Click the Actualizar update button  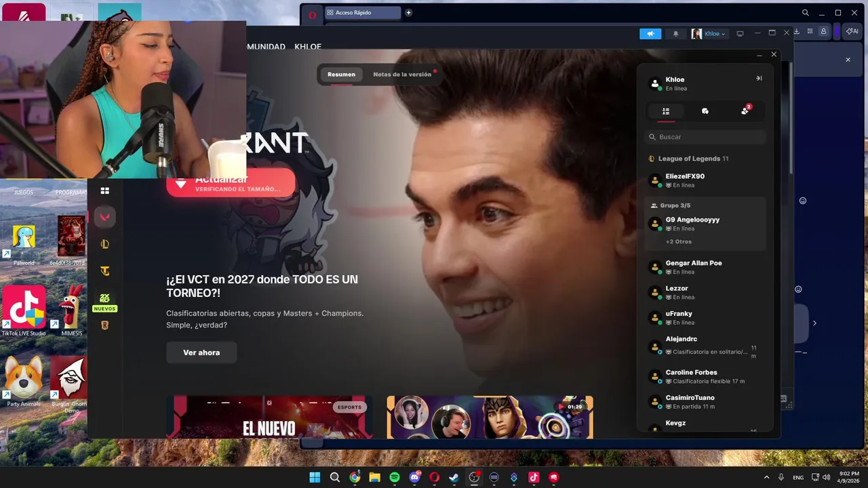(231, 183)
